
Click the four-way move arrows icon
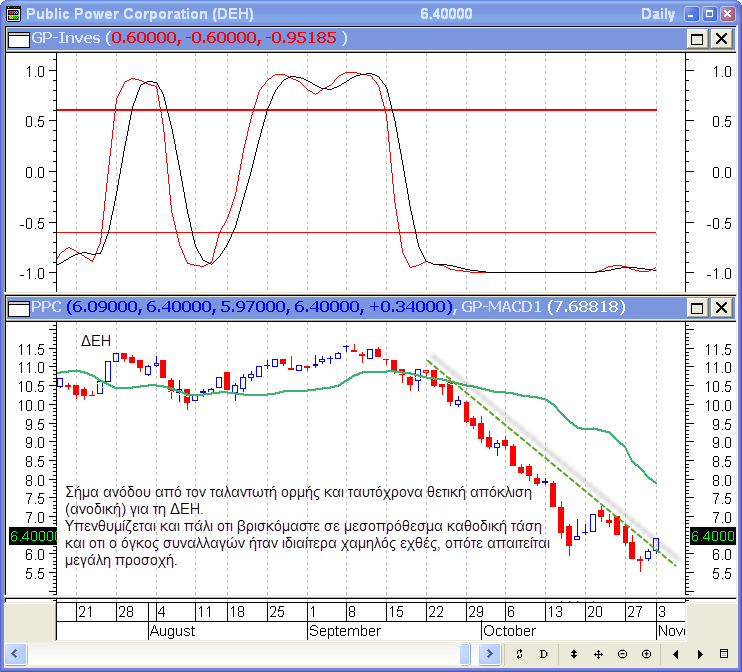coord(598,653)
